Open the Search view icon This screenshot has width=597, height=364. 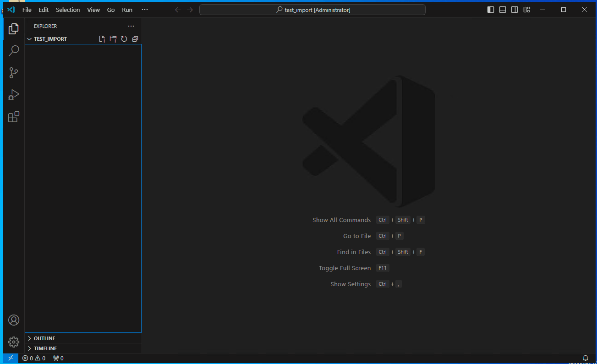click(13, 50)
